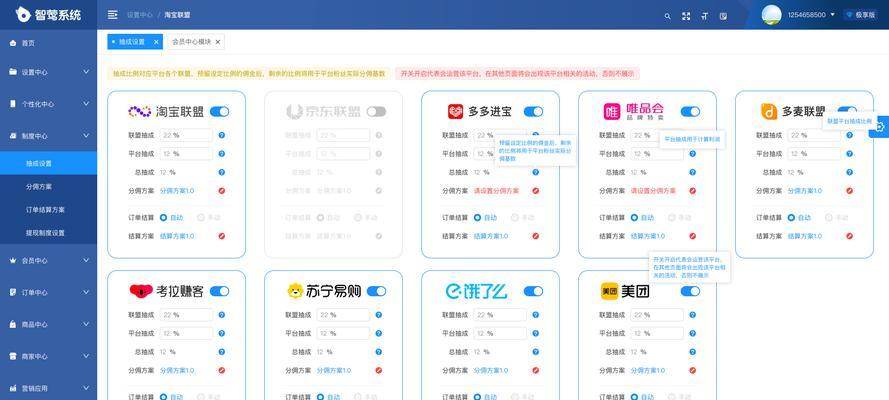Click the red edit icon beside 淘宝联盟 结算方案
The height and width of the screenshot is (400, 889).
[x=222, y=236]
